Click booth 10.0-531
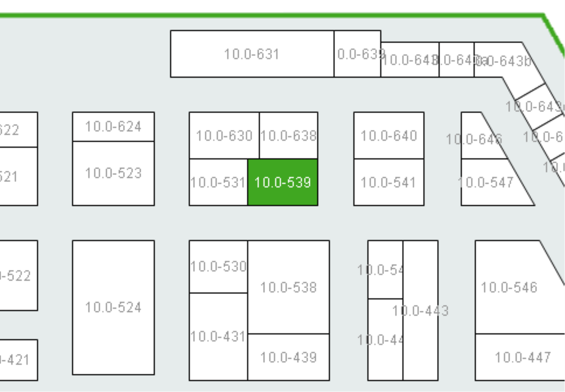565x392 pixels. point(218,182)
